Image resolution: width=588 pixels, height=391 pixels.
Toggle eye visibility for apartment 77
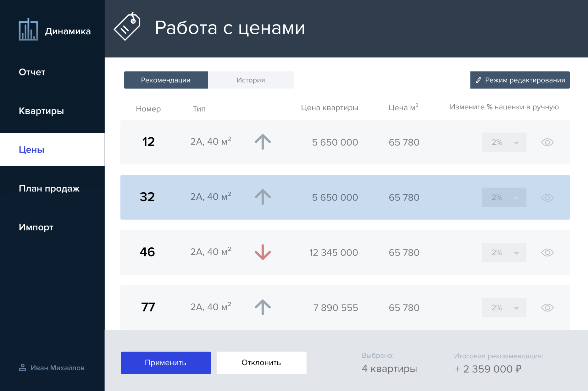(x=547, y=308)
